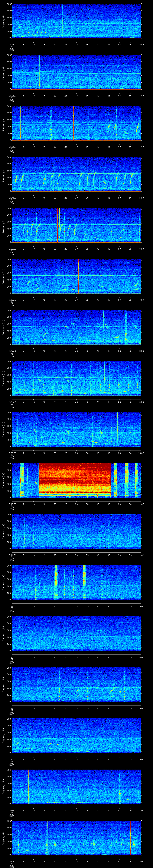Click the 10:10:00 start time label
The height and width of the screenshot is (868, 153).
pos(12,504)
